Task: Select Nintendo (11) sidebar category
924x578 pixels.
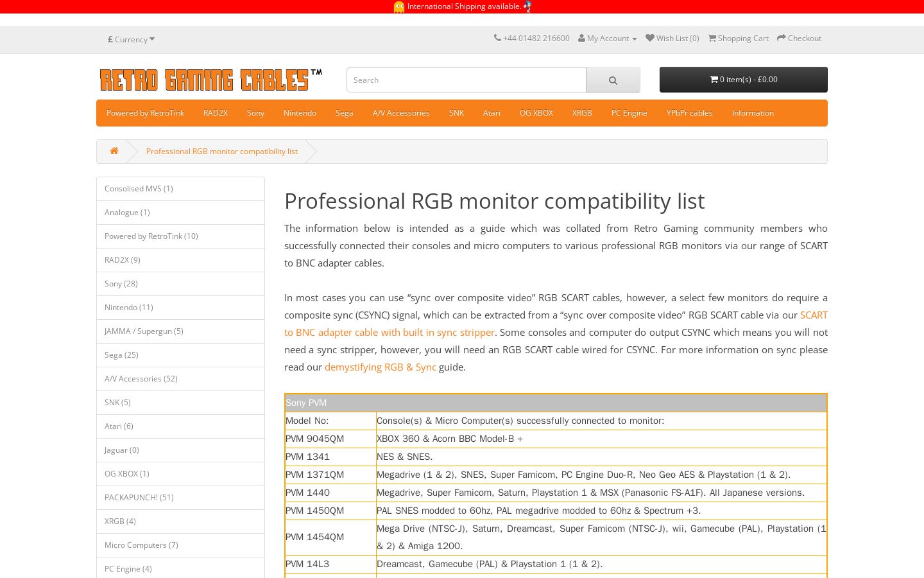Action: coord(180,308)
